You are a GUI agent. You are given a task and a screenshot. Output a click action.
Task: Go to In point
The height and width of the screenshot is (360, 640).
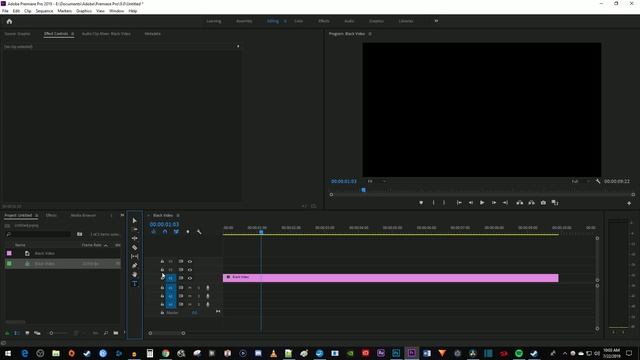459,202
